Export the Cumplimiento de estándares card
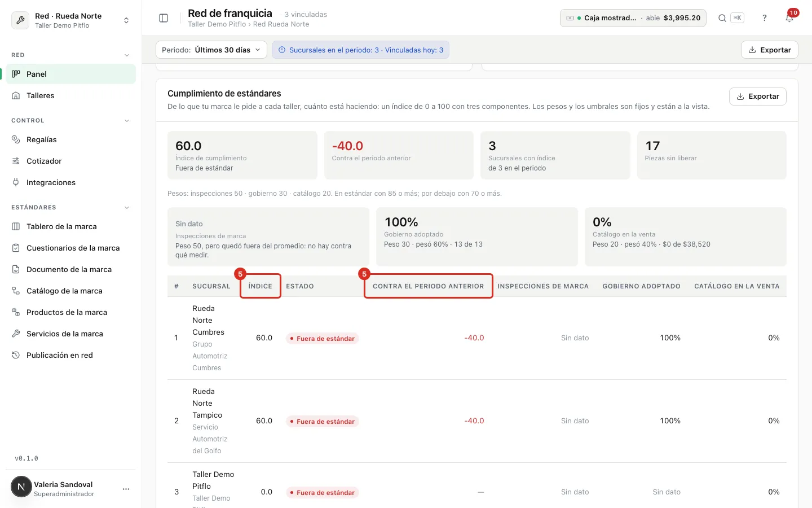Screen dimensions: 812x508 (758, 97)
